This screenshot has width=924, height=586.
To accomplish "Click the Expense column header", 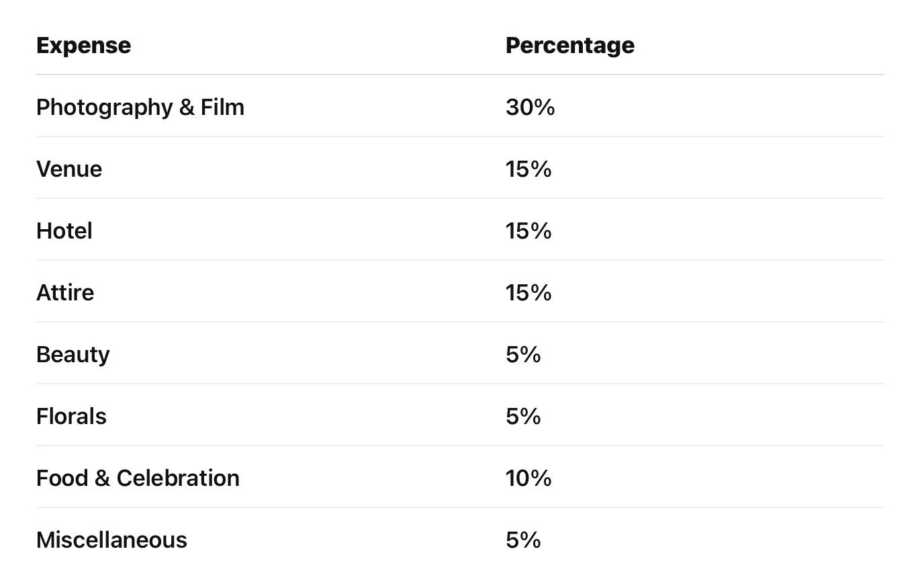I will point(83,46).
